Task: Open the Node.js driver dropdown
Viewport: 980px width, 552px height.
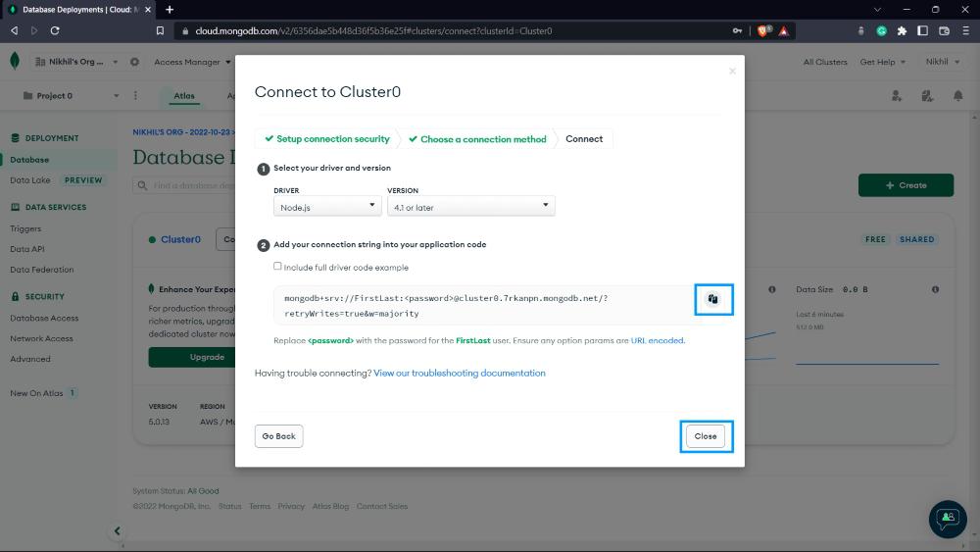Action: [x=327, y=207]
